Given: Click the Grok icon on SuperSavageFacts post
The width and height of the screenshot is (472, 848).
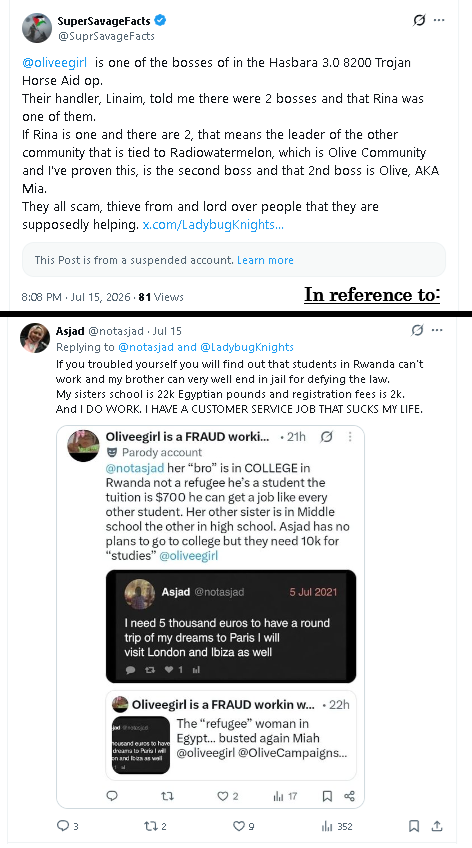Looking at the screenshot, I should coord(419,21).
